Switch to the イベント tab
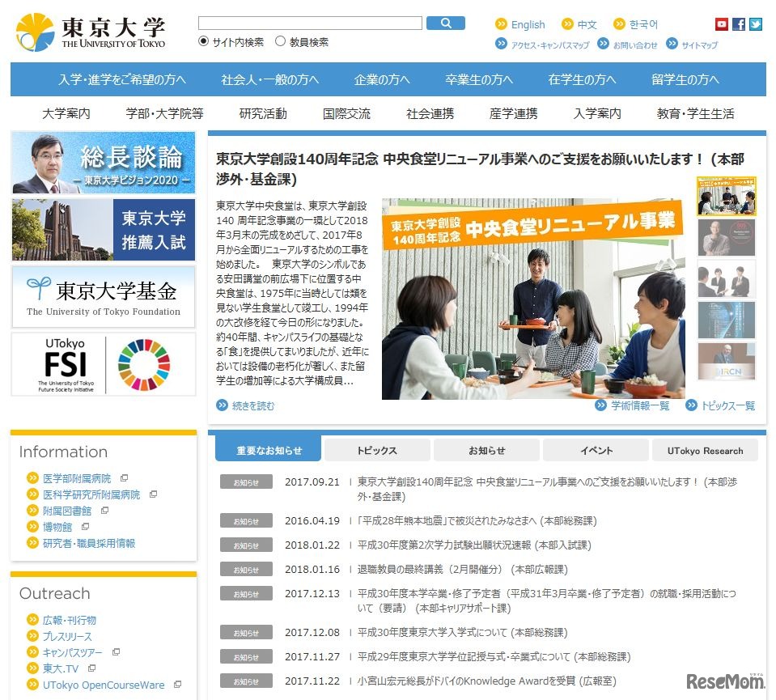 click(x=595, y=450)
